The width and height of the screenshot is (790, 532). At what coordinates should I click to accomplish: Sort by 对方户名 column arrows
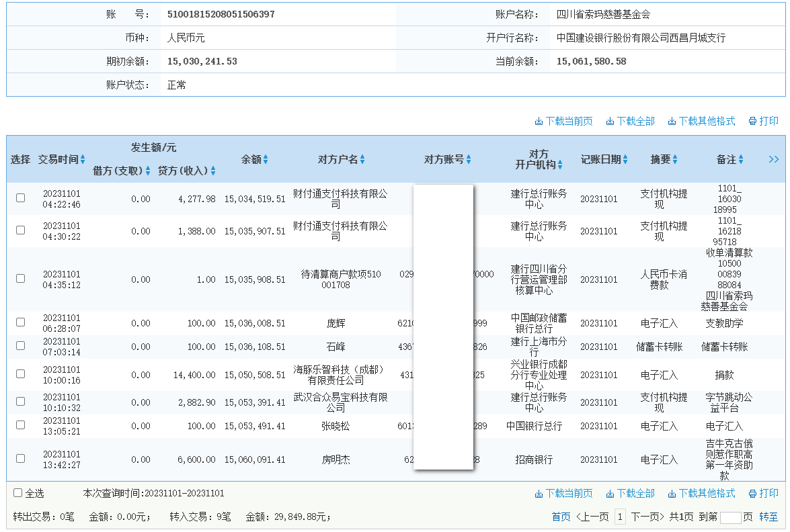point(362,160)
